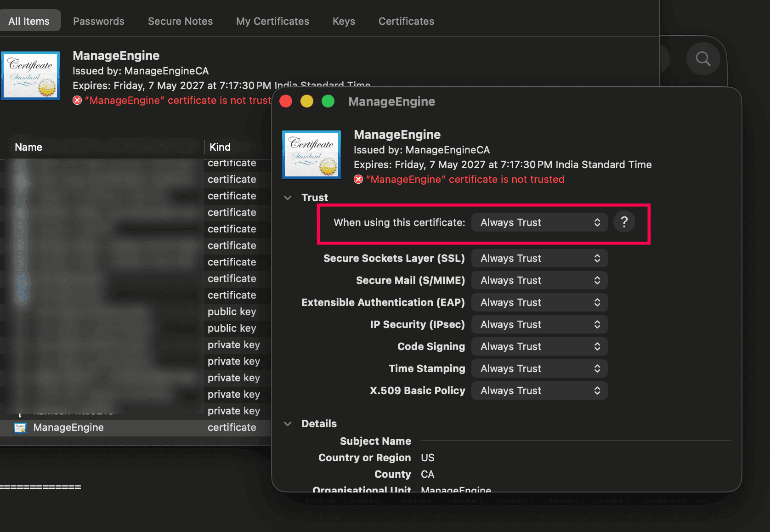Click the ManageEngine window title text
The width and height of the screenshot is (770, 532).
392,102
